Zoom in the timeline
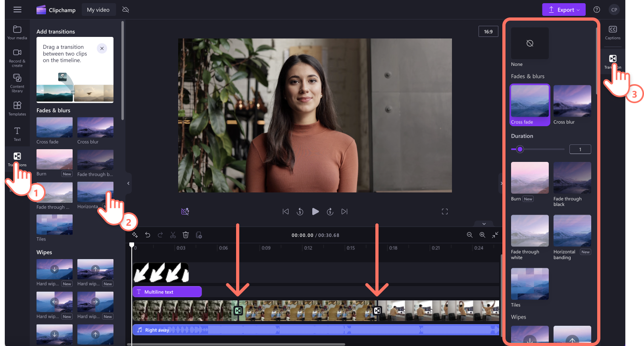The width and height of the screenshot is (644, 346). pos(482,235)
